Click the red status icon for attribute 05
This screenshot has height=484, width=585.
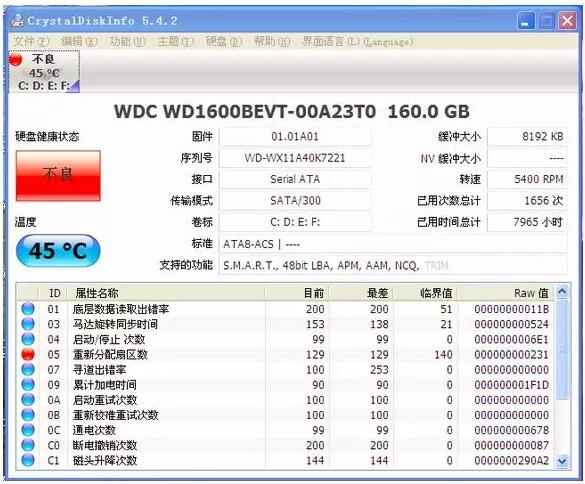coord(28,354)
